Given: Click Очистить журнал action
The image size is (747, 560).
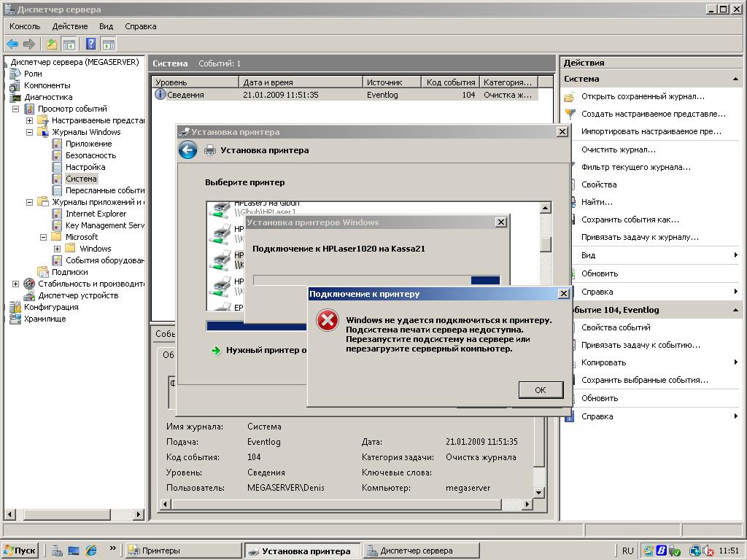Looking at the screenshot, I should click(x=619, y=149).
